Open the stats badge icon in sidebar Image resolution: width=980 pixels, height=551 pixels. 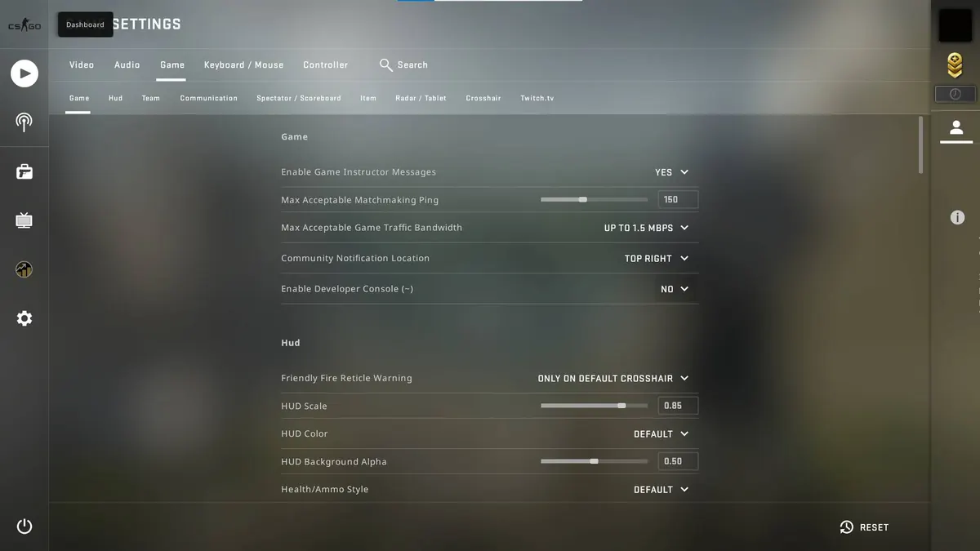click(24, 269)
